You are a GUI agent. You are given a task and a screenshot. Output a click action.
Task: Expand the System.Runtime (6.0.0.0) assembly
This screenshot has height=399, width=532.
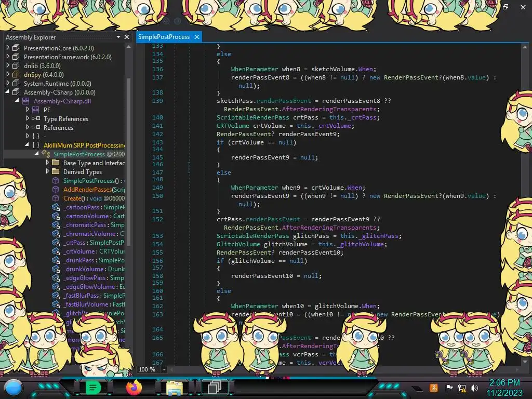click(x=8, y=83)
